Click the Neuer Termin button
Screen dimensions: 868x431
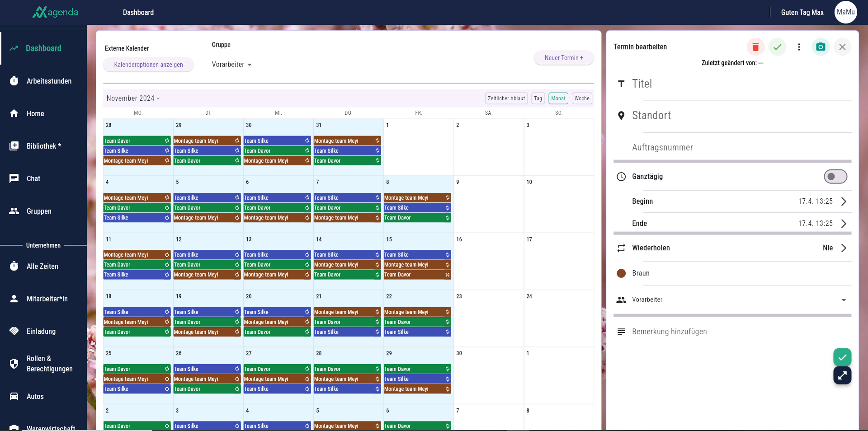563,58
